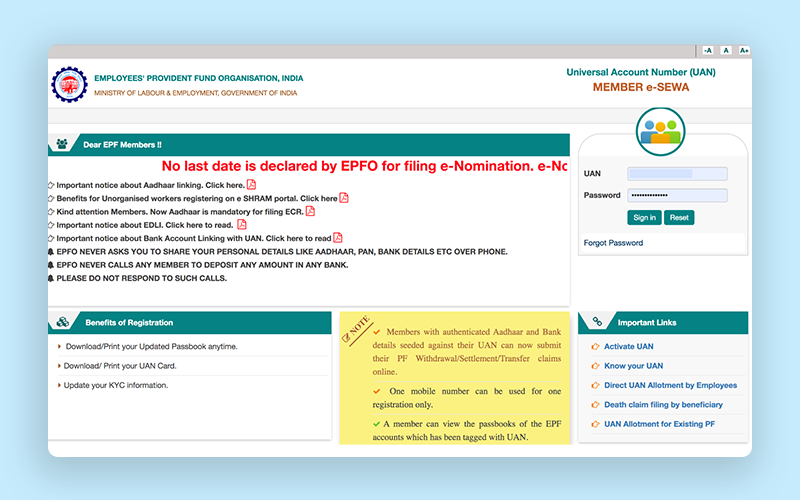This screenshot has height=500, width=800.
Task: Open Death claim filing by beneficiary link
Action: pyautogui.click(x=663, y=405)
